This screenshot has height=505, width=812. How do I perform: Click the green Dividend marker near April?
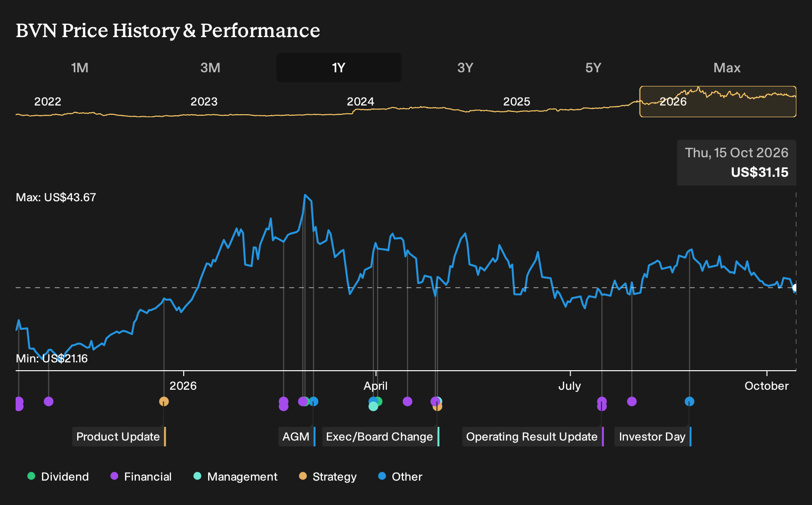point(378,401)
